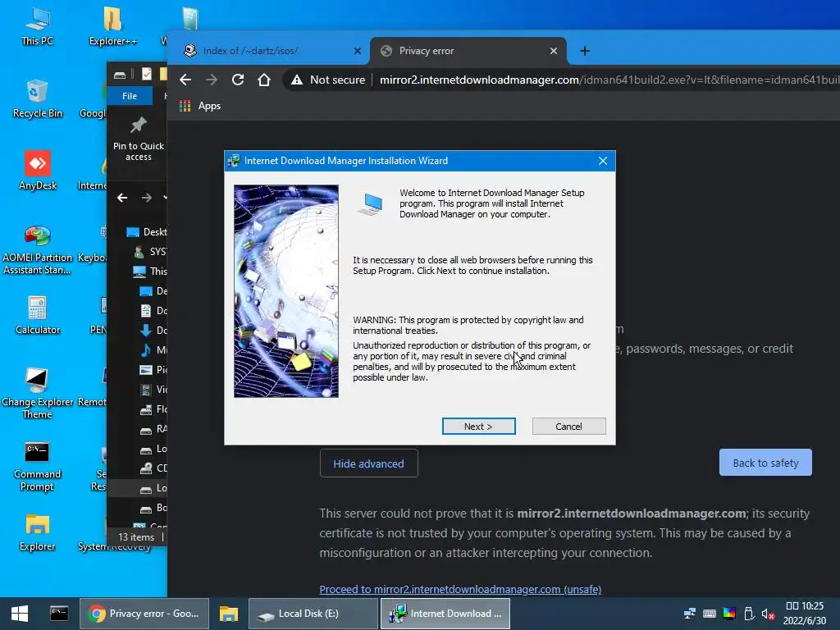Reload the current Chrome page
840x630 pixels.
238,80
